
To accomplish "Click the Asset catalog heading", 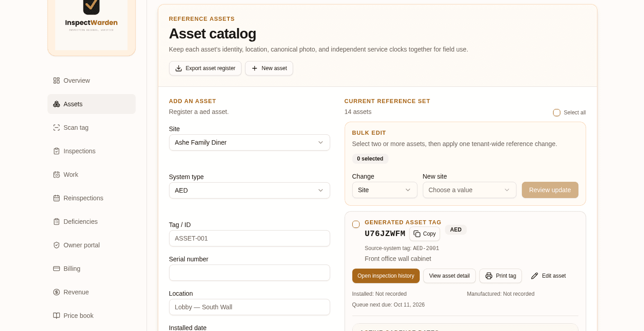I will [x=213, y=33].
